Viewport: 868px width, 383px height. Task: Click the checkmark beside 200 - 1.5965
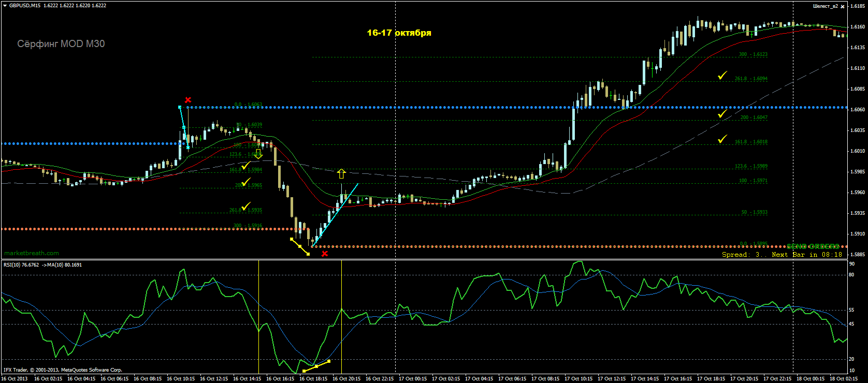[246, 182]
